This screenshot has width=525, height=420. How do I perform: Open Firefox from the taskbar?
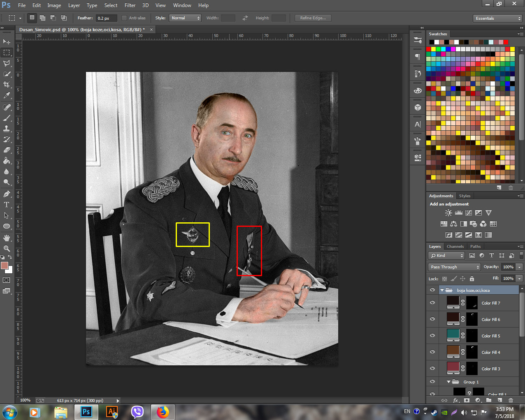pyautogui.click(x=163, y=412)
